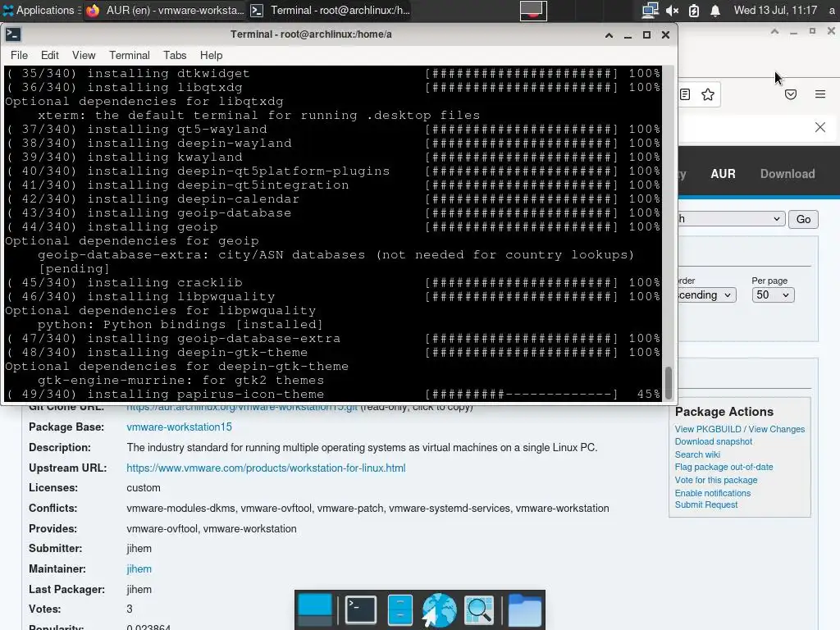Click the Submit Request link
The height and width of the screenshot is (630, 840).
click(x=706, y=504)
